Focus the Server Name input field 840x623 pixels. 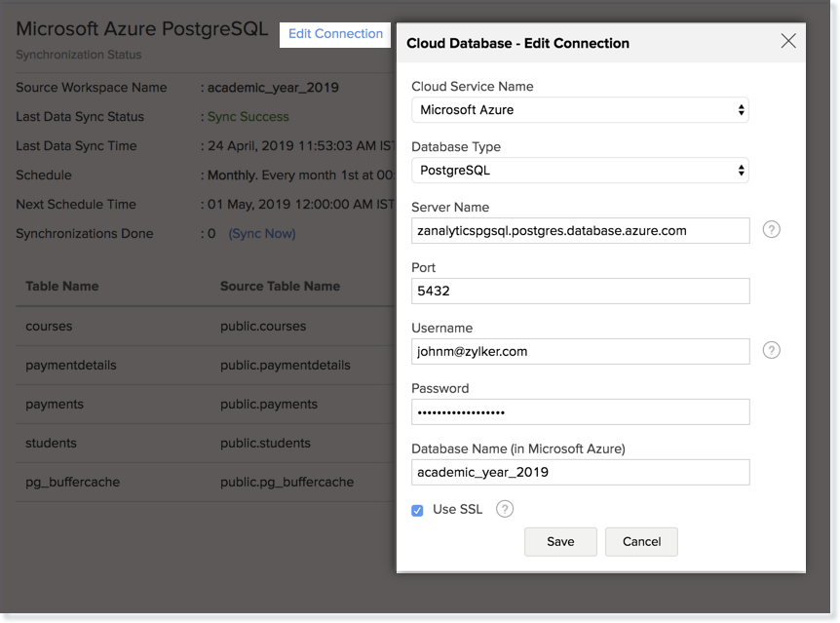click(x=580, y=231)
